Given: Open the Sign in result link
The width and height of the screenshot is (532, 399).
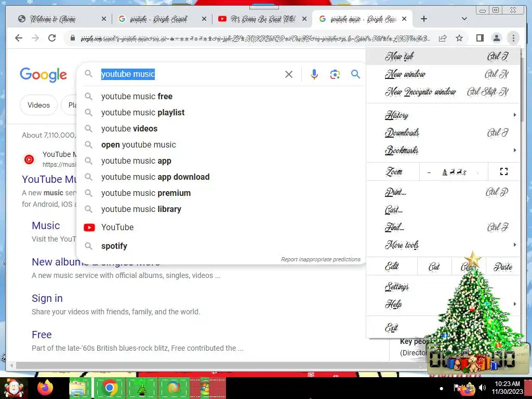Looking at the screenshot, I should point(47,298).
